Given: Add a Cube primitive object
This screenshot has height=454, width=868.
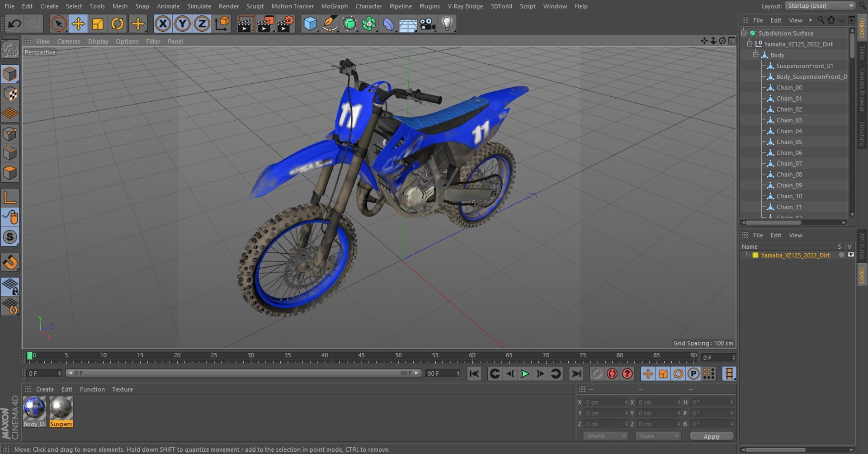Looking at the screenshot, I should click(x=310, y=24).
